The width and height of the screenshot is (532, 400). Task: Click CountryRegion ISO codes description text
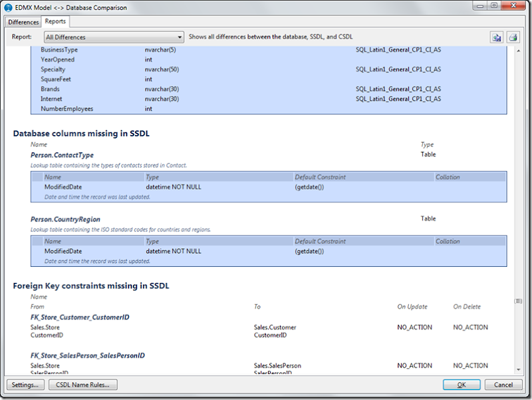pos(120,230)
